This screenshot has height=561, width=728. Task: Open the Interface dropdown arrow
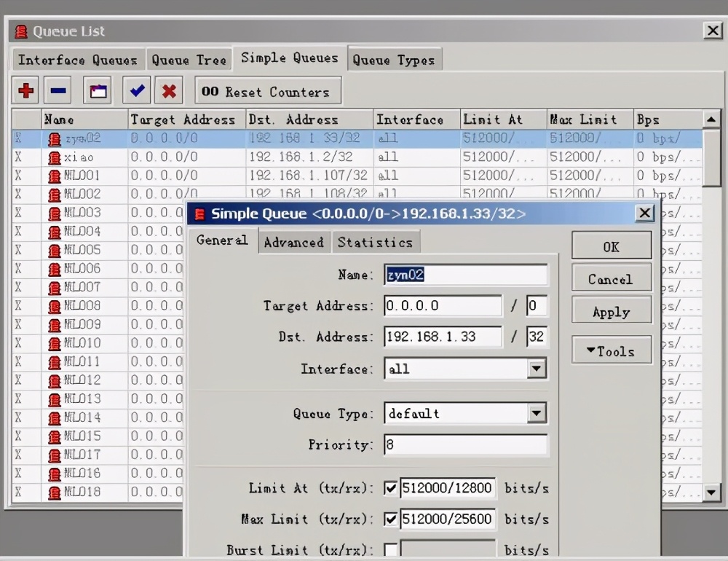[537, 369]
